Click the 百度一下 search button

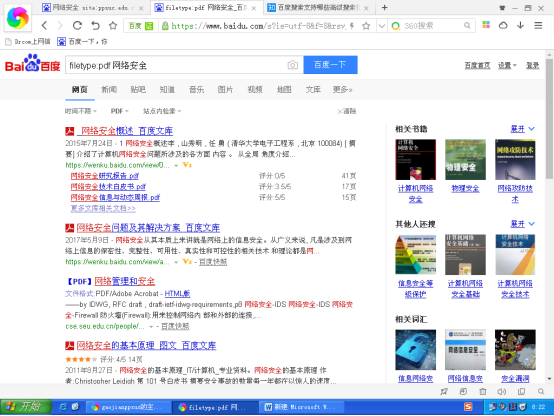click(330, 65)
